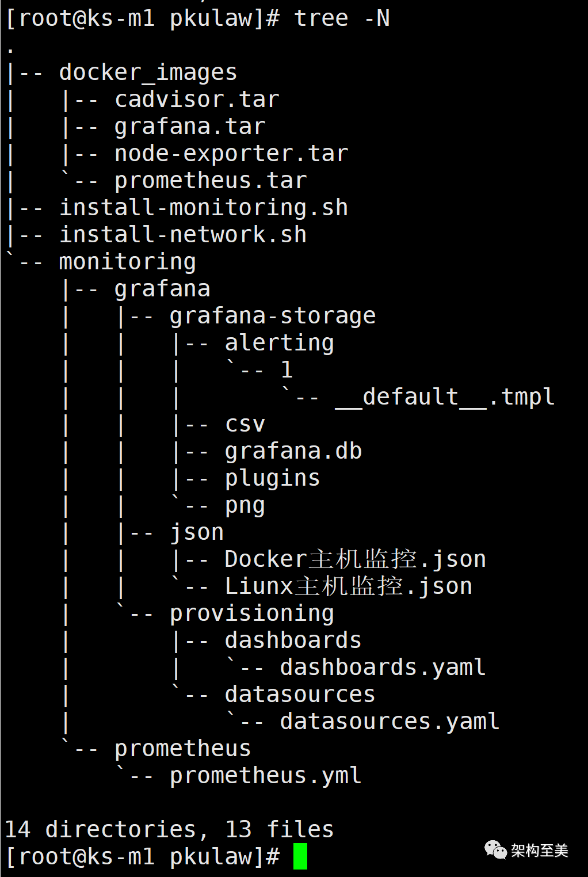This screenshot has width=588, height=877.
Task: Select the grafana.tar file entry
Action: 190,127
